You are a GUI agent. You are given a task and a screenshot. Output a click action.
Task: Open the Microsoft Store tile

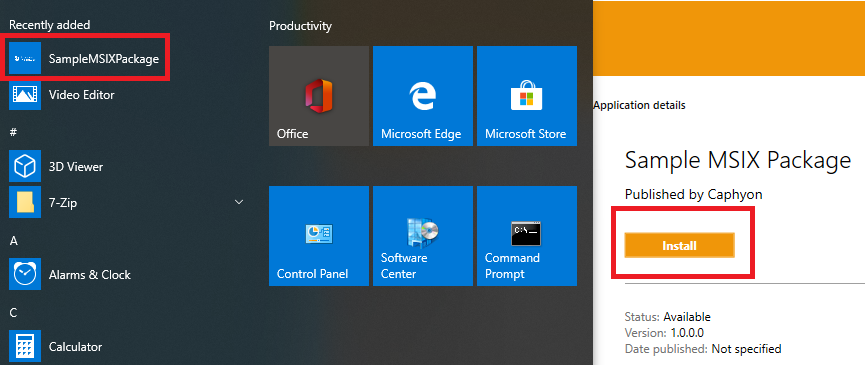point(527,96)
